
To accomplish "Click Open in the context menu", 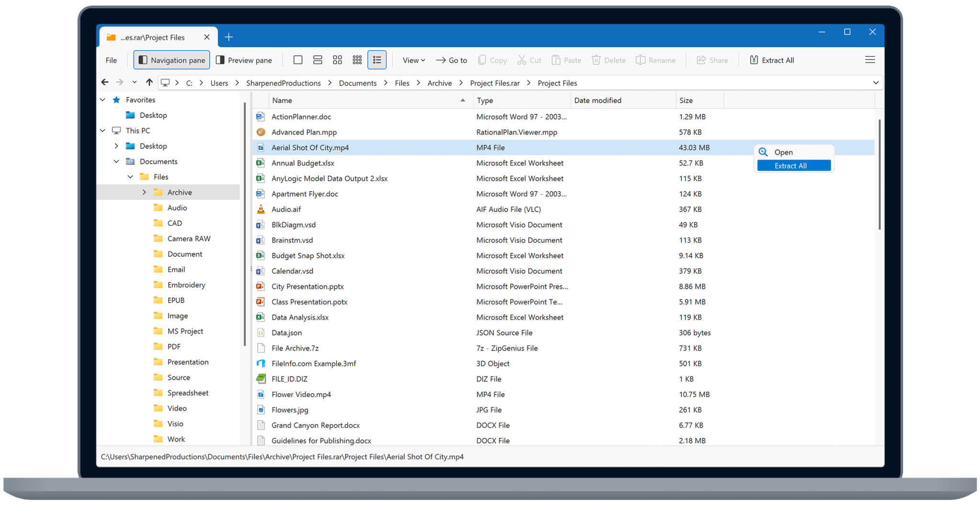I will point(783,152).
